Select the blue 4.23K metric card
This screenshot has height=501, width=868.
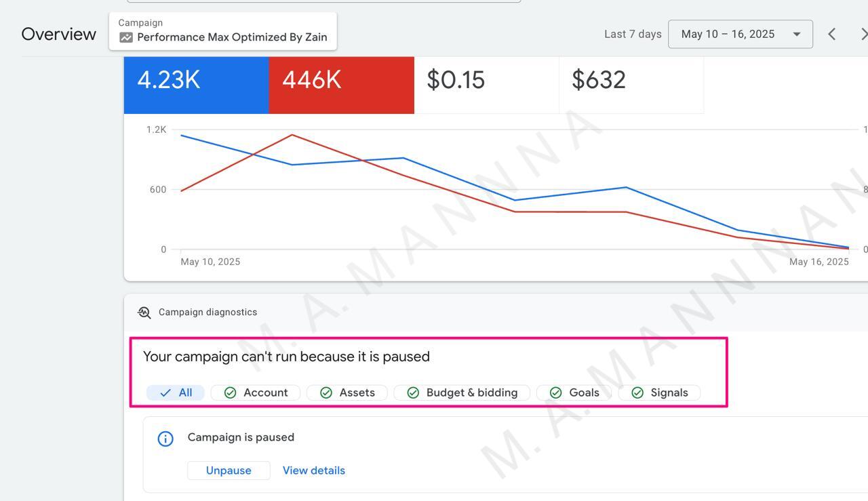pyautogui.click(x=196, y=85)
